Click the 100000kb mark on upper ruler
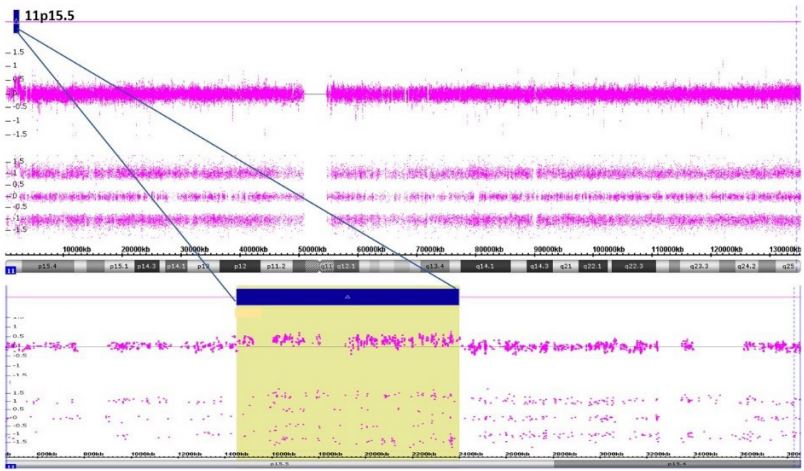This screenshot has width=804, height=471. click(608, 249)
